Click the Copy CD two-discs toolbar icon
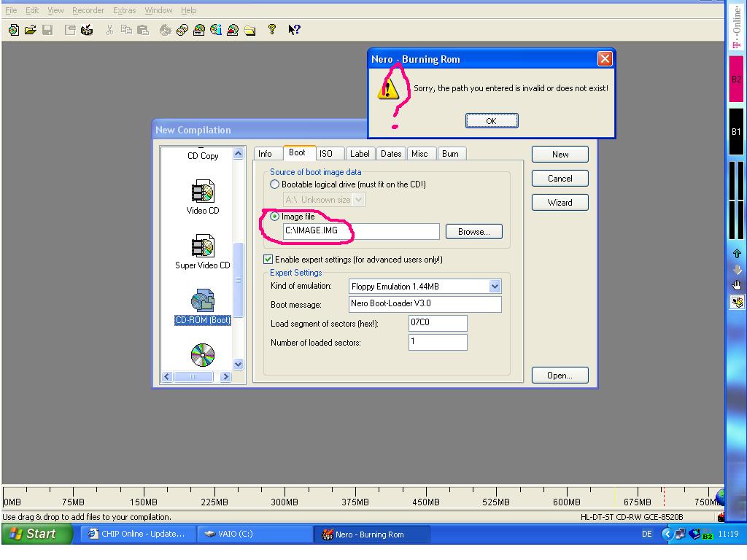This screenshot has width=747, height=560. (x=182, y=30)
